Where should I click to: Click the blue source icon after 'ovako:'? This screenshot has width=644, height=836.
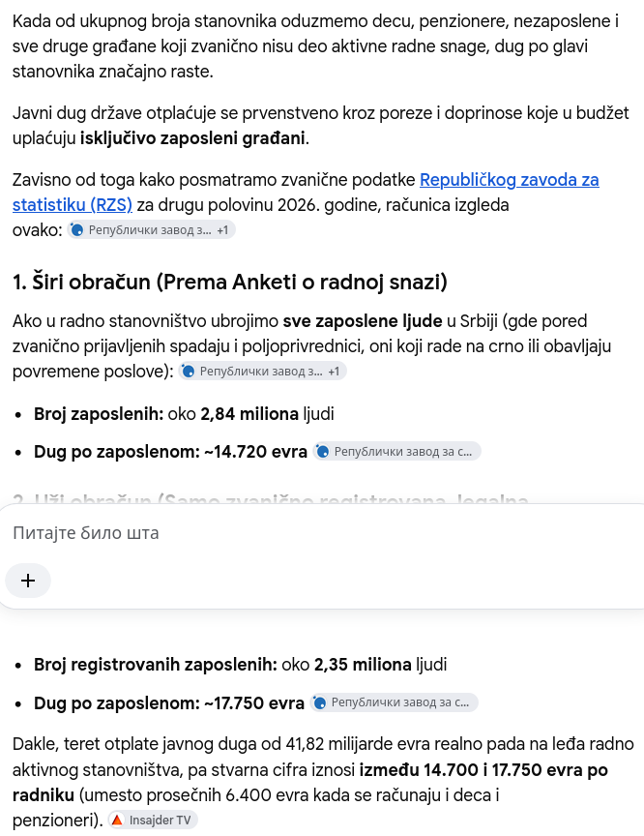click(77, 229)
